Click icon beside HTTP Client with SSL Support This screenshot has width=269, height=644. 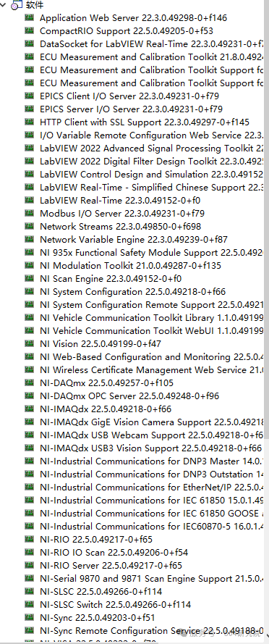point(29,122)
